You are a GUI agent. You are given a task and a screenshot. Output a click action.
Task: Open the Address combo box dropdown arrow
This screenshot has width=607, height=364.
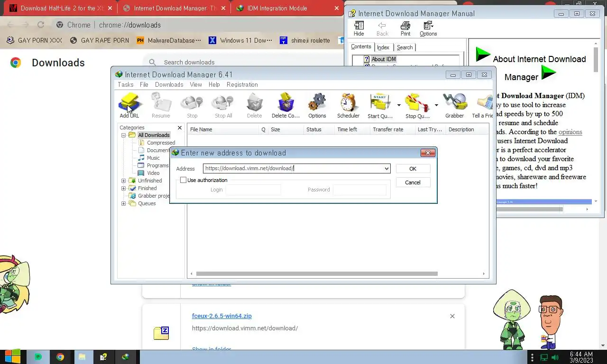[x=386, y=168]
